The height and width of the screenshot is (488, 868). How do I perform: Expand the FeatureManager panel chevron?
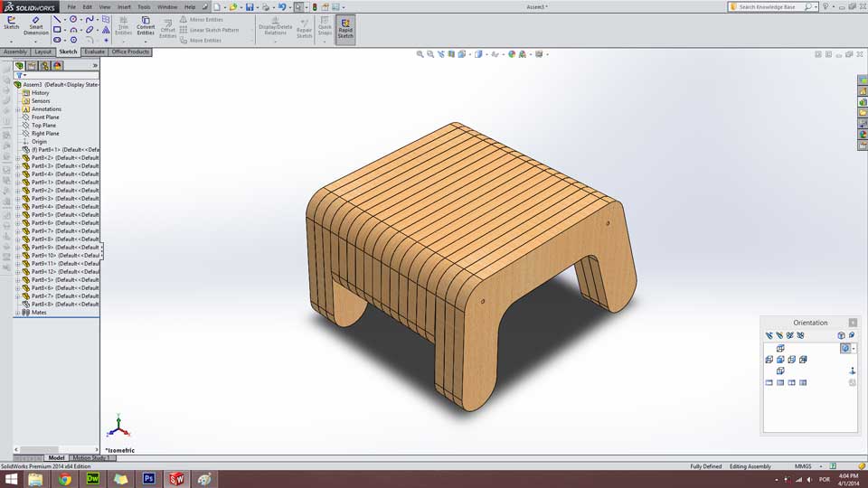(x=95, y=66)
